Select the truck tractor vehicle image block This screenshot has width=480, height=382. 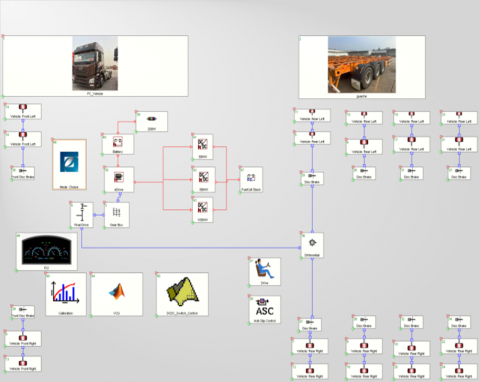(x=95, y=66)
